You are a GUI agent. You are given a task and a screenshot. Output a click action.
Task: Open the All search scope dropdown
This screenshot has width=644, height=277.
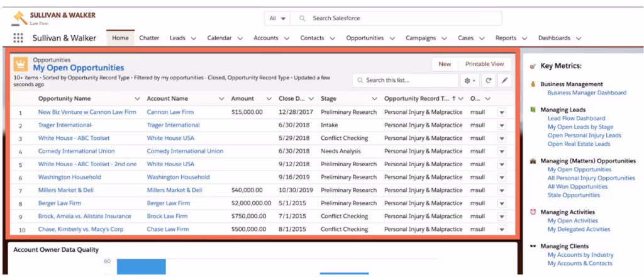point(277,18)
